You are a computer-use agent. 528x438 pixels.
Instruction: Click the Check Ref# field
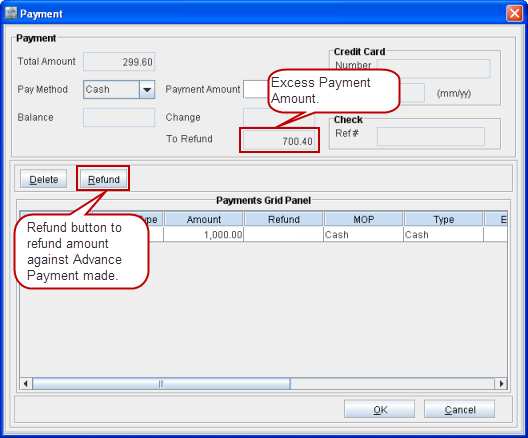point(431,137)
